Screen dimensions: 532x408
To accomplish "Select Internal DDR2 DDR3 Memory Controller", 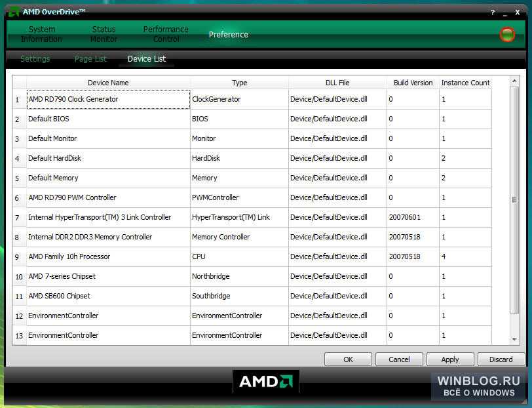I will (x=108, y=237).
